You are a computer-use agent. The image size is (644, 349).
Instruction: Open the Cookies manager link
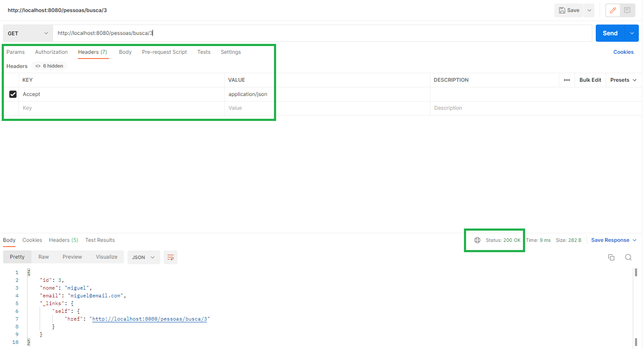pos(623,52)
